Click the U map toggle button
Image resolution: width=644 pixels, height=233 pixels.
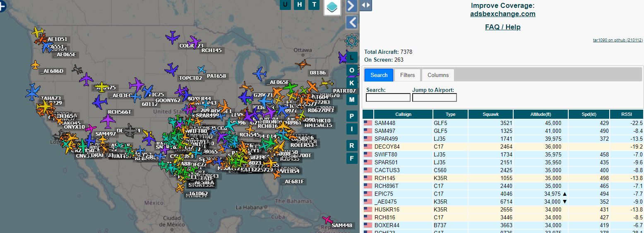click(285, 5)
